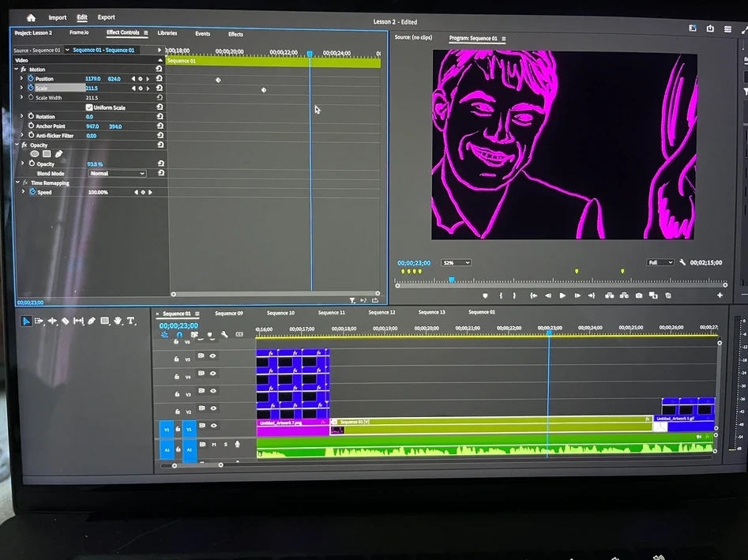The image size is (748, 560).
Task: Export frame with camera icon
Action: (x=639, y=295)
